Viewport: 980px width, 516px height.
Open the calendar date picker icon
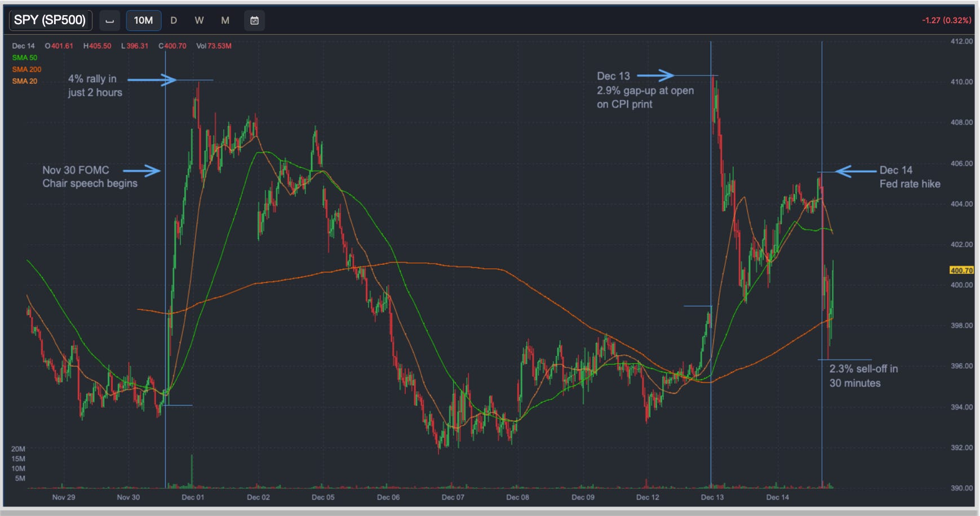(254, 21)
